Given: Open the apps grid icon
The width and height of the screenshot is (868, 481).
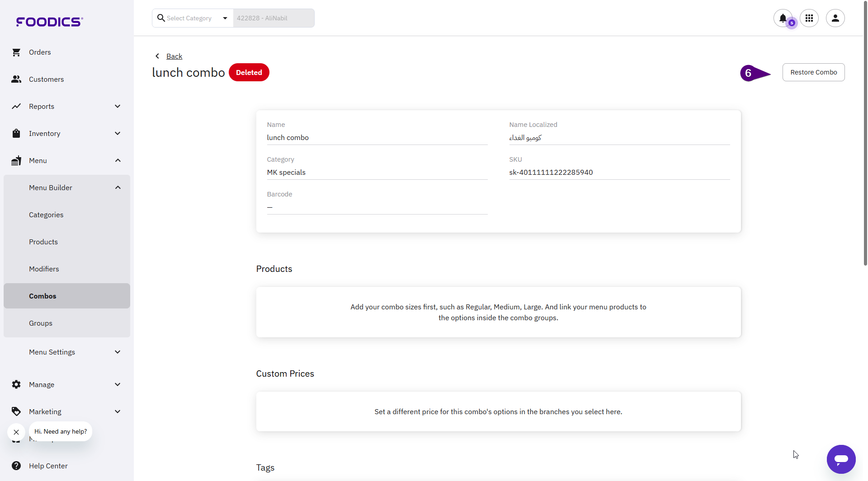Looking at the screenshot, I should click(x=809, y=18).
